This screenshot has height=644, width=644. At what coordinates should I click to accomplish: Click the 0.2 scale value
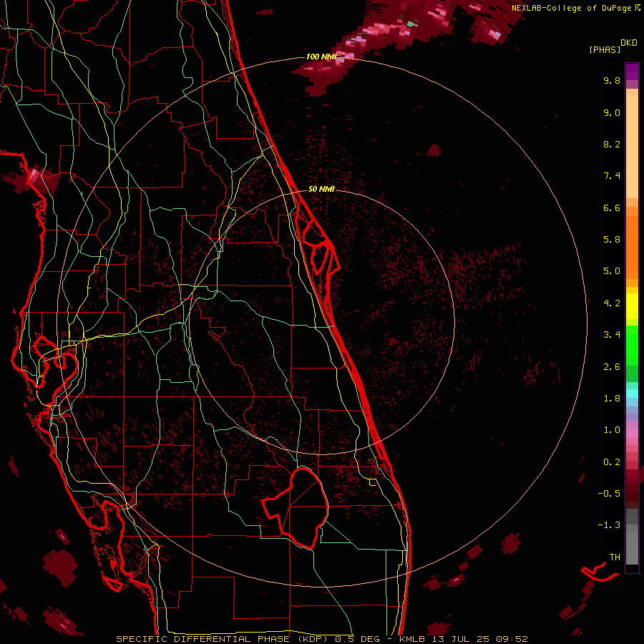pyautogui.click(x=612, y=462)
